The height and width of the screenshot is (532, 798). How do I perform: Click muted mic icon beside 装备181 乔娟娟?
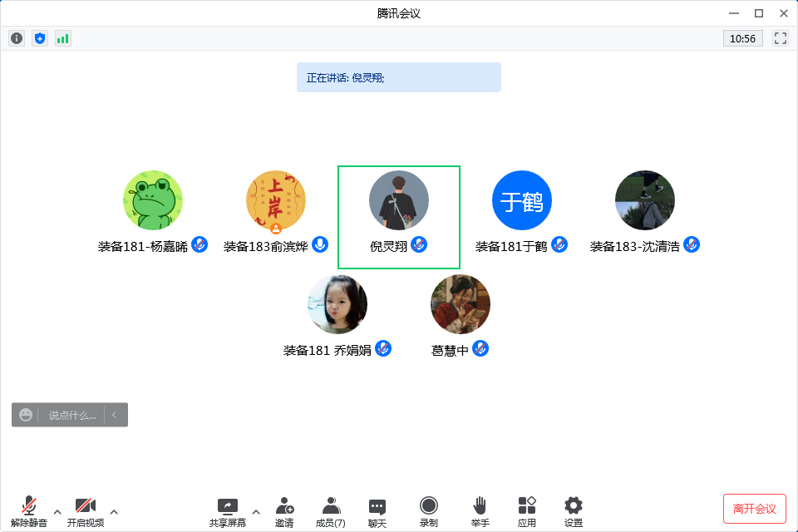click(383, 349)
